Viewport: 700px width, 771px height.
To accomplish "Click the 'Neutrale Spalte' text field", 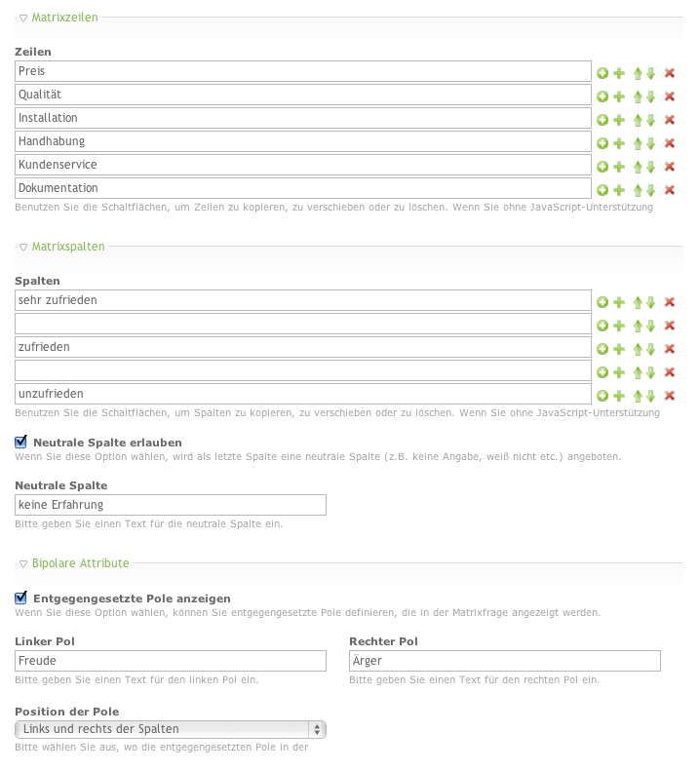I will [171, 505].
